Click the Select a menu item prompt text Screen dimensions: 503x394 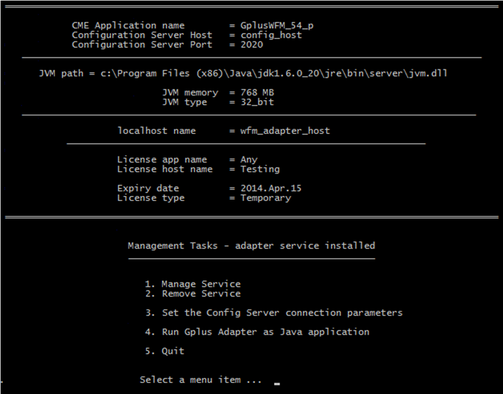[x=201, y=380]
